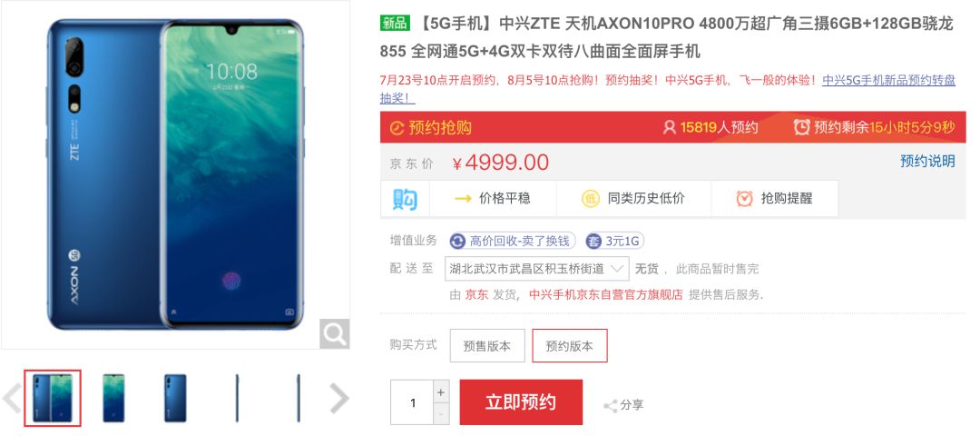Show next thumbnails with the right arrow

point(338,399)
